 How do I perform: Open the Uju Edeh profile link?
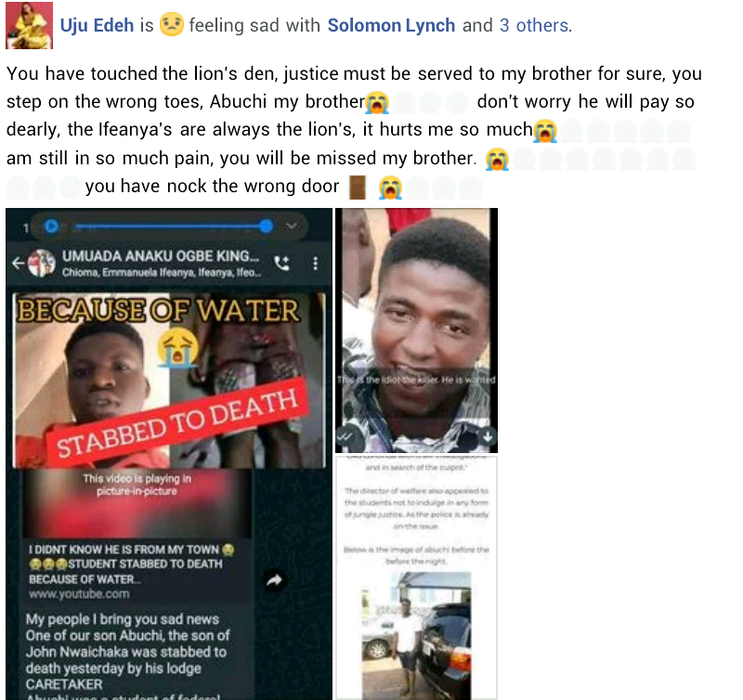98,25
